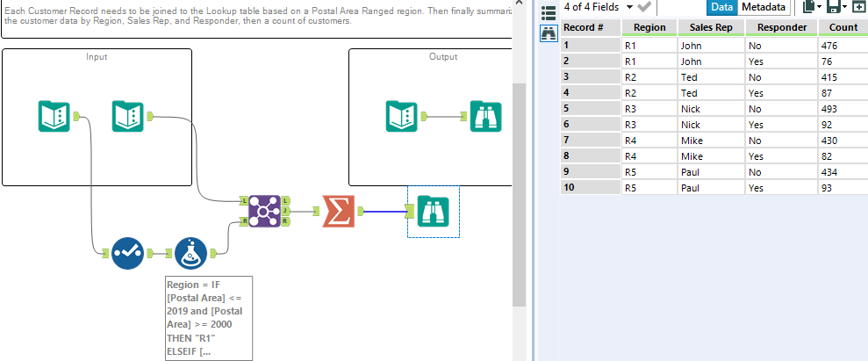The image size is (868, 361).
Task: Click the Count cell with value 87
Action: 843,92
